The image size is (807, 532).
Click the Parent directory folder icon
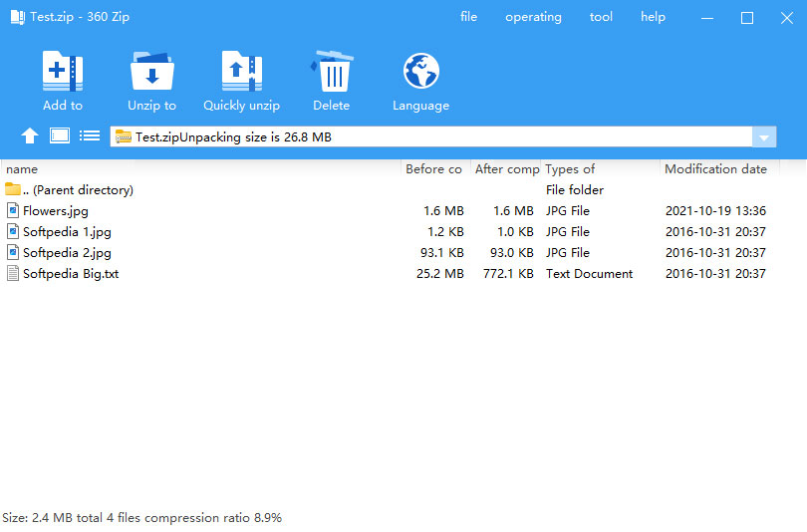(13, 189)
